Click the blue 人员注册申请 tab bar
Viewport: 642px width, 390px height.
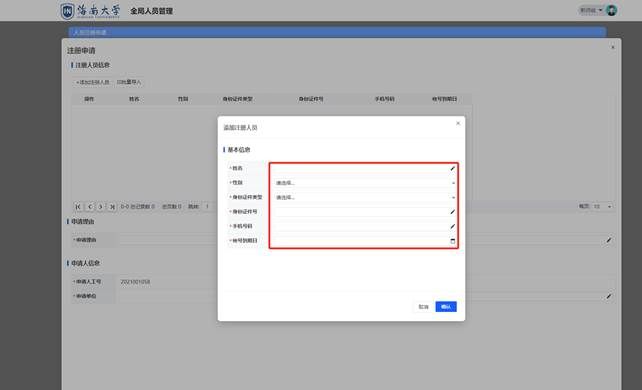coord(337,32)
